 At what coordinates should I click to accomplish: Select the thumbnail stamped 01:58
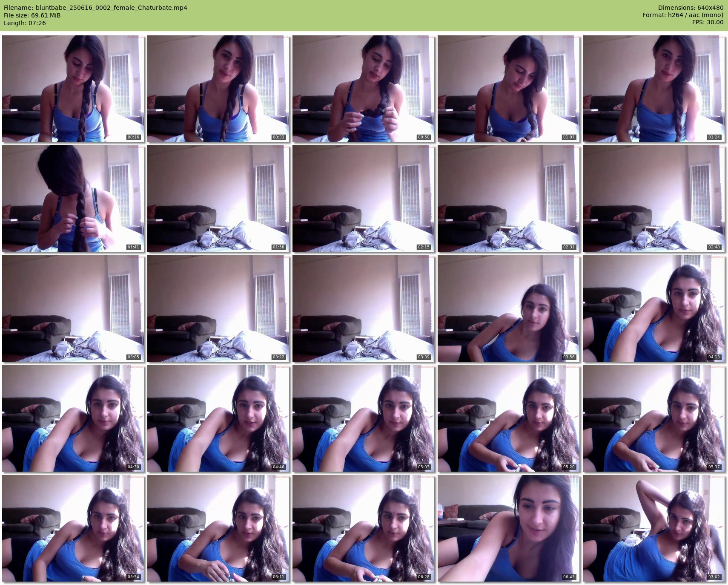pyautogui.click(x=218, y=199)
